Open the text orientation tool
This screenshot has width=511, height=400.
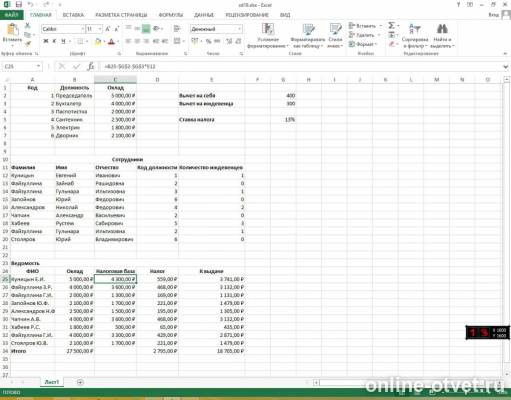tap(157, 29)
